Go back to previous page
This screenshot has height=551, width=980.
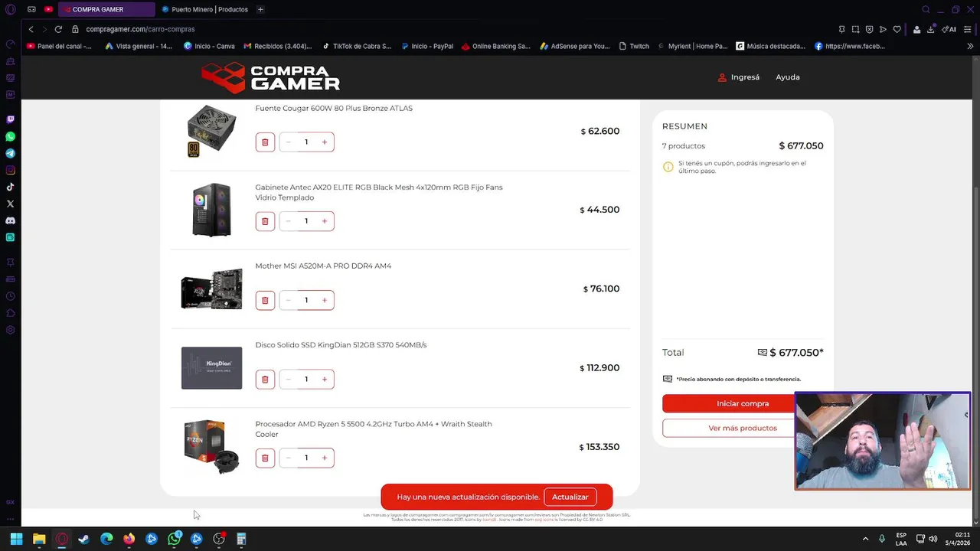point(31,29)
